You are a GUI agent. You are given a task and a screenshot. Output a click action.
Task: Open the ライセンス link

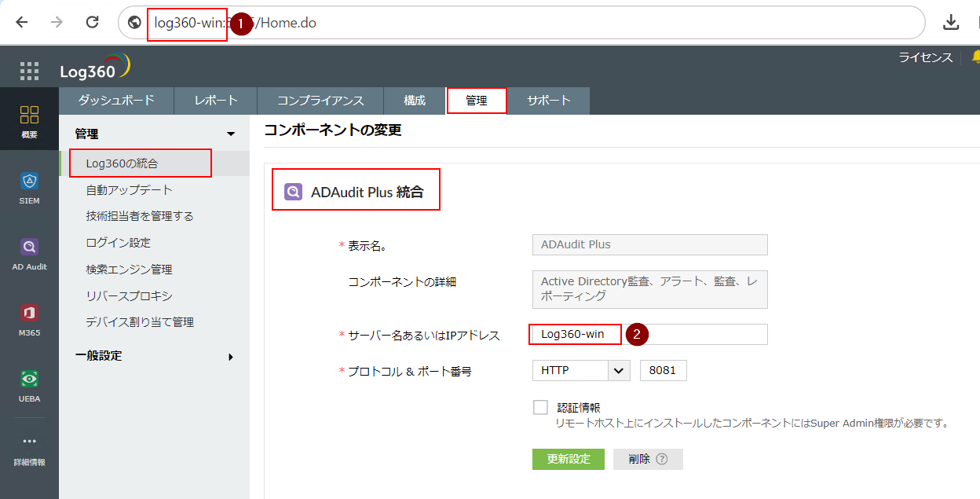925,57
